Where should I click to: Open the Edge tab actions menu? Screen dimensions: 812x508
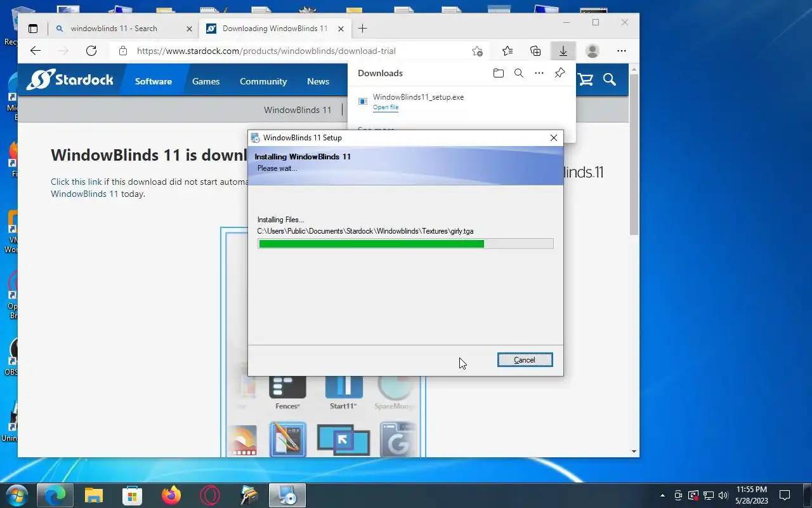point(33,29)
